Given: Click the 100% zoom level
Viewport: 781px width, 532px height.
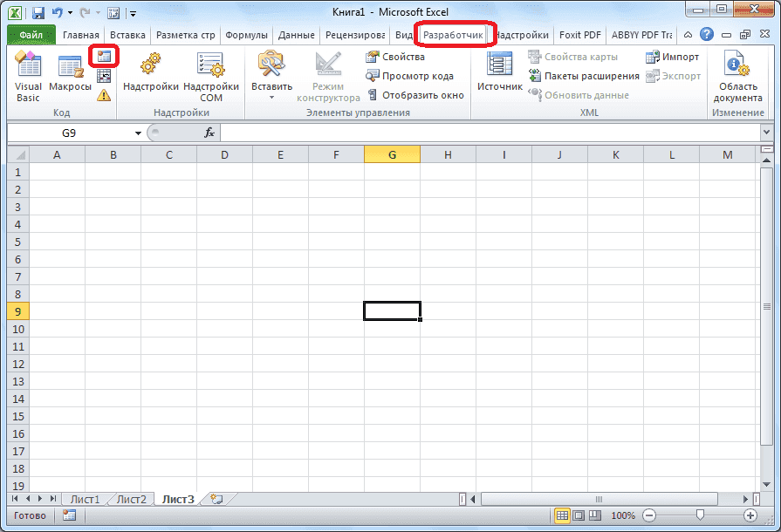Looking at the screenshot, I should (x=622, y=515).
